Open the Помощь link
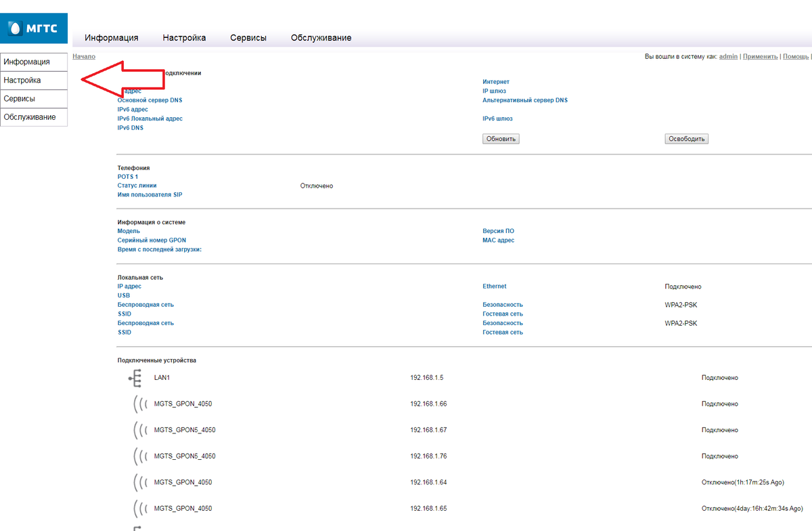Viewport: 812px width, 531px height. 796,56
